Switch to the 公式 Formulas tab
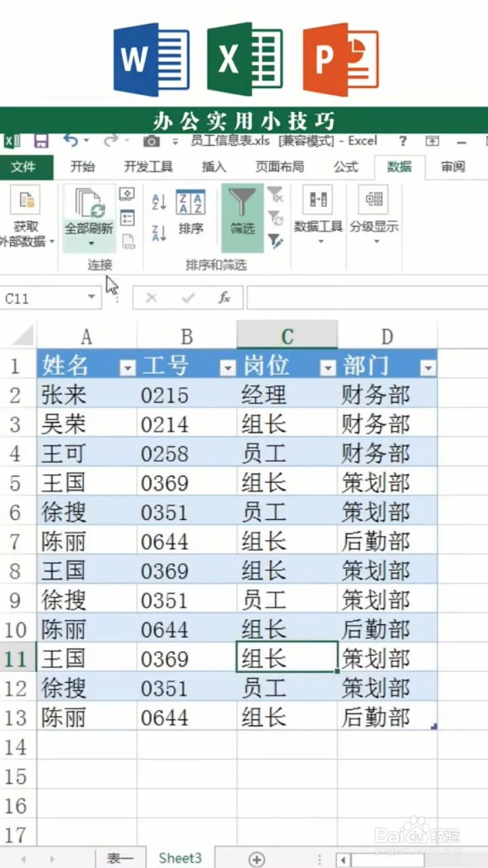 [x=346, y=167]
